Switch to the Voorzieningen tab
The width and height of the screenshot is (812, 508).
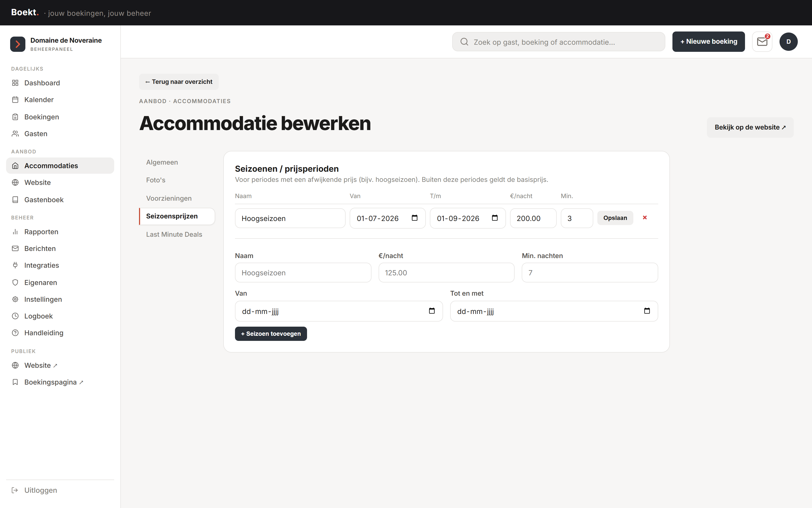point(177,198)
